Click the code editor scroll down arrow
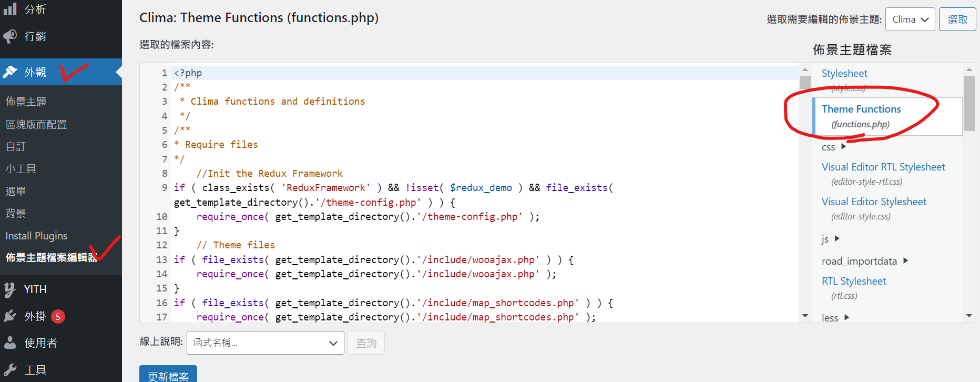Image resolution: width=980 pixels, height=382 pixels. (x=805, y=316)
